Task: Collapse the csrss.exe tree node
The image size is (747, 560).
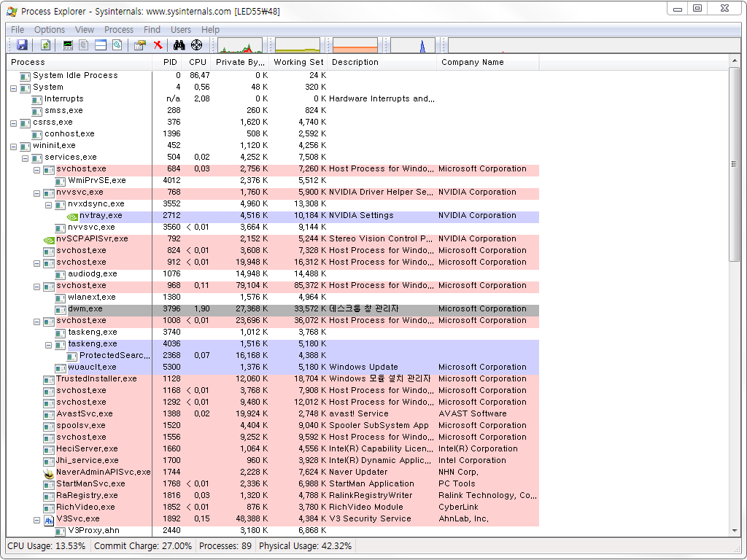Action: tap(13, 123)
